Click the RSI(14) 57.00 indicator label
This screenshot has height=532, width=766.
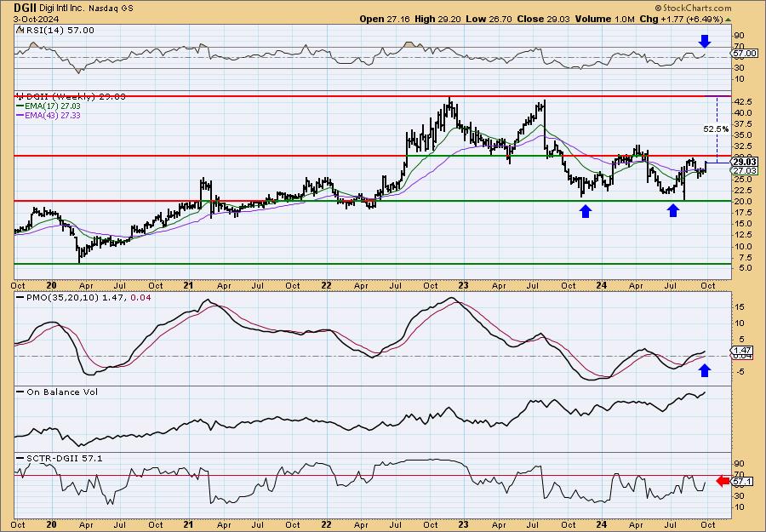point(55,31)
